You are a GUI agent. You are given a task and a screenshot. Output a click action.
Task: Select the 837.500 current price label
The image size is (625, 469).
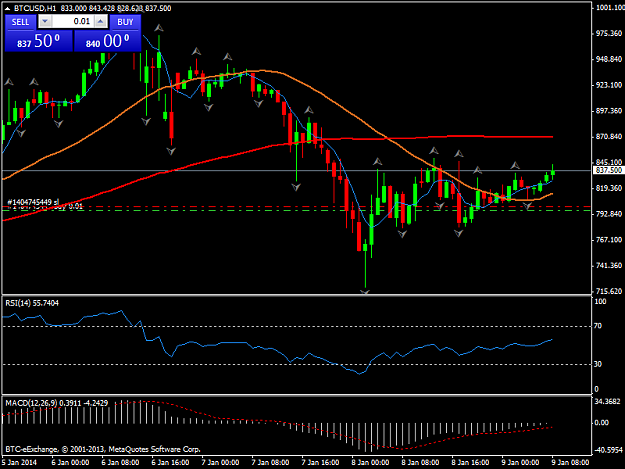point(608,170)
